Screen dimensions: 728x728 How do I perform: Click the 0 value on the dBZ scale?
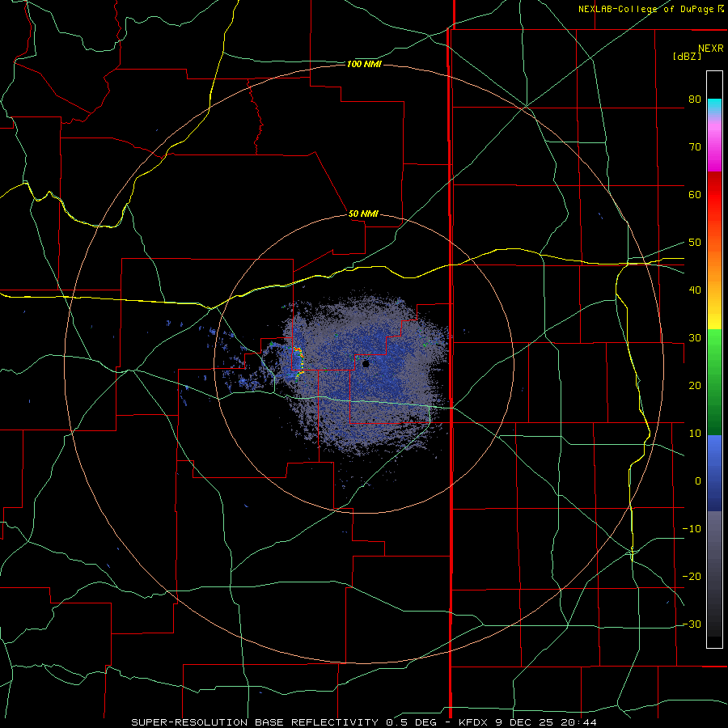point(698,481)
